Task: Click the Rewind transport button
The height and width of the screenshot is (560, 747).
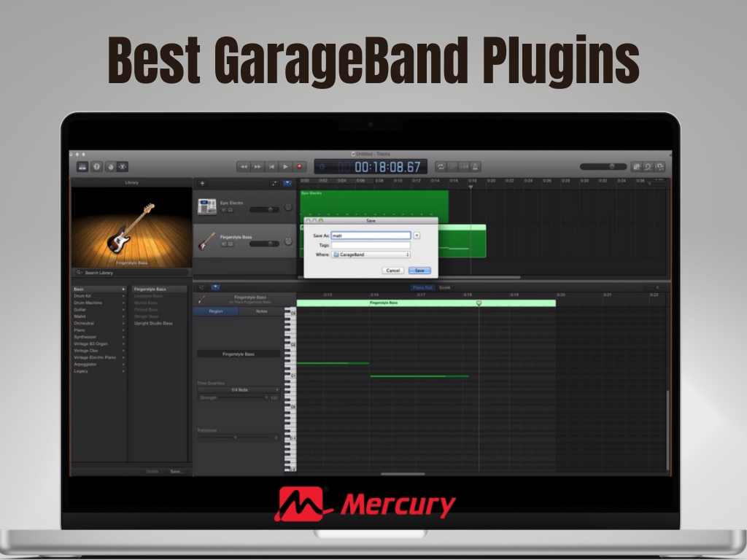Action: 244,167
